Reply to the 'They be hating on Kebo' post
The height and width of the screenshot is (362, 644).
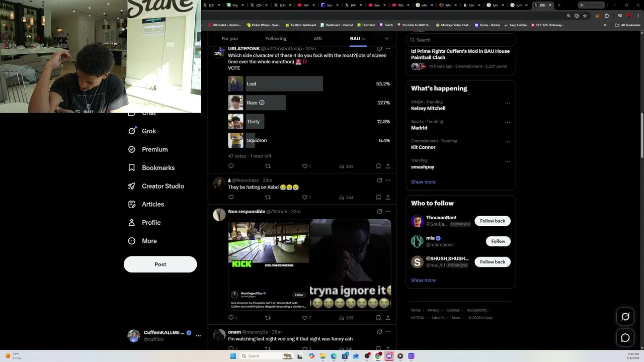point(231,197)
